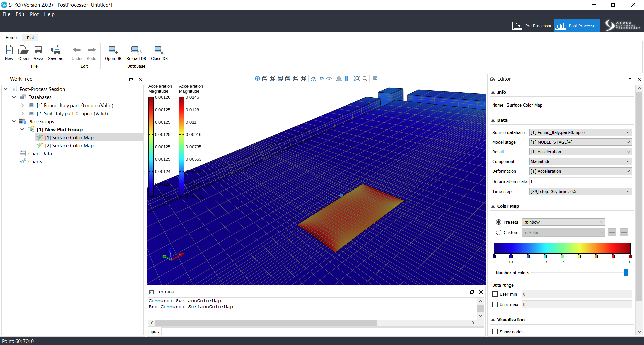Screen dimensions: 644x345
Task: Open the Help menu
Action: click(49, 14)
